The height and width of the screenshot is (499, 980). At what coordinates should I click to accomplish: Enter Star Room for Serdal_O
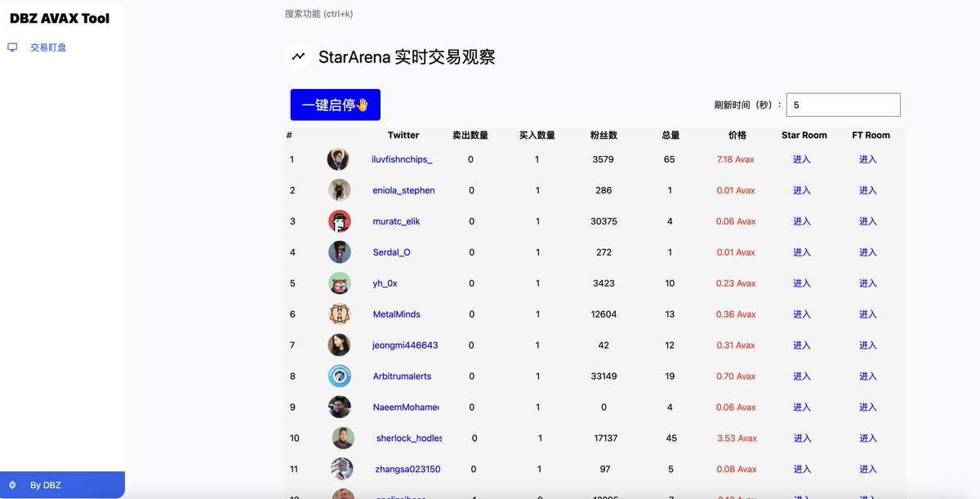pos(802,252)
